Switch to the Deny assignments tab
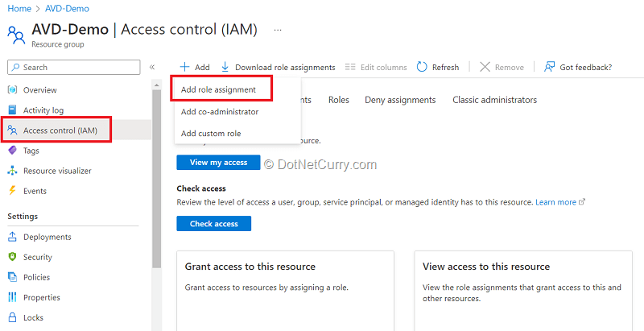This screenshot has width=644, height=331. click(x=400, y=100)
